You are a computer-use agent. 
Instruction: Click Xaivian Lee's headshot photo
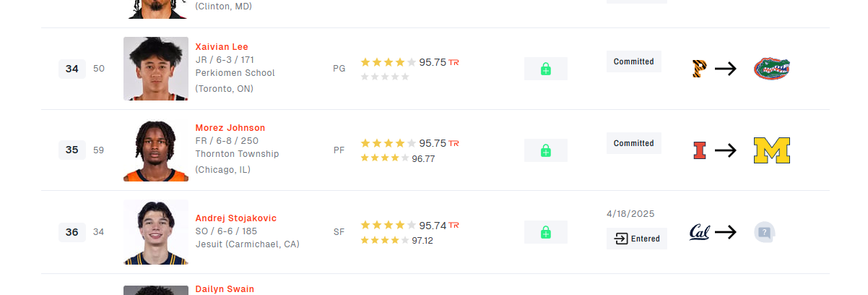click(x=155, y=69)
